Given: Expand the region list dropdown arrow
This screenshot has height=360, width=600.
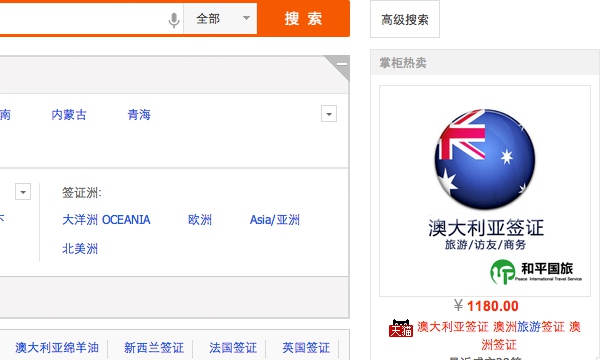Looking at the screenshot, I should (329, 114).
